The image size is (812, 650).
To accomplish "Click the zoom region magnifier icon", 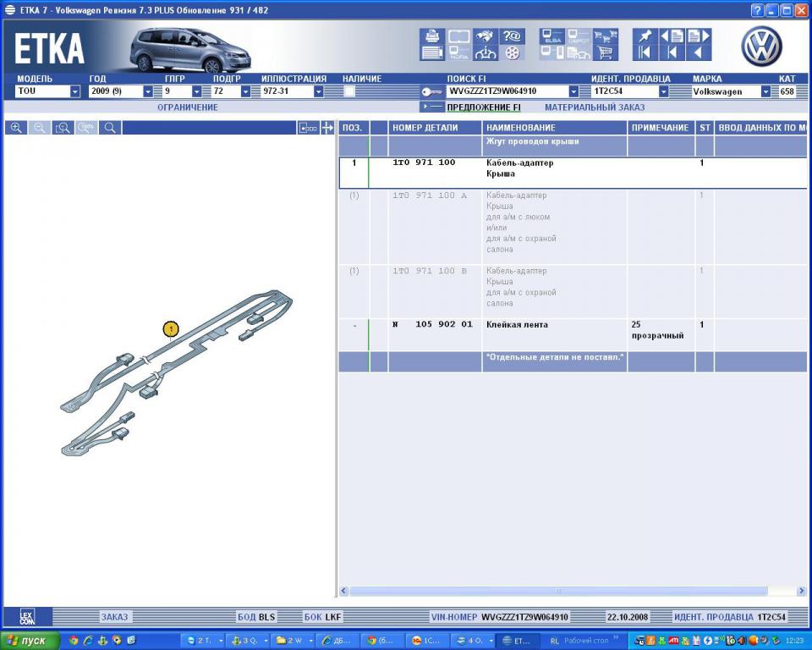I will pyautogui.click(x=63, y=128).
